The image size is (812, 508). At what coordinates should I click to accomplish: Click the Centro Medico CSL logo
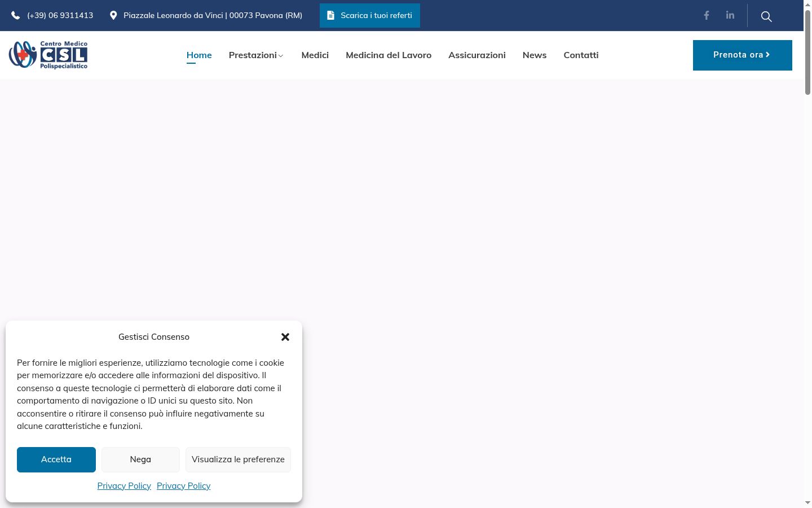click(x=48, y=55)
